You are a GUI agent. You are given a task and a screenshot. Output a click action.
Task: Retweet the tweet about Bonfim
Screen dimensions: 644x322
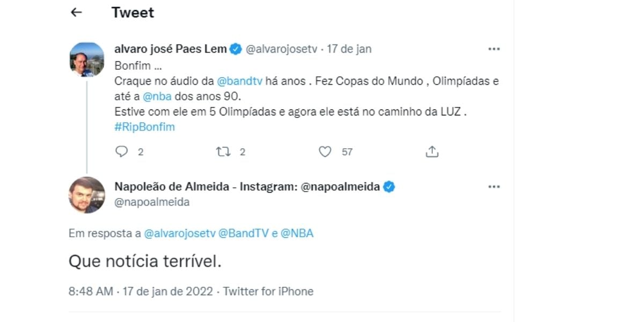[x=223, y=152]
